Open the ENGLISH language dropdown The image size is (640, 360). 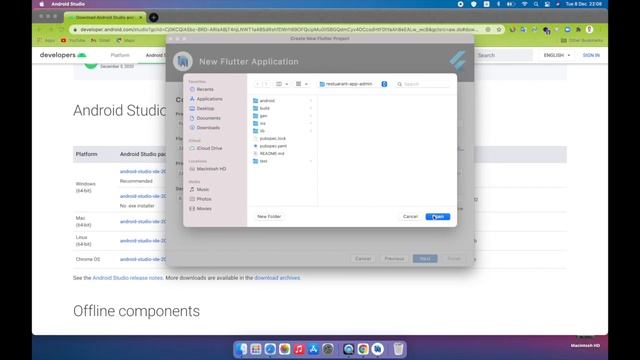[557, 55]
